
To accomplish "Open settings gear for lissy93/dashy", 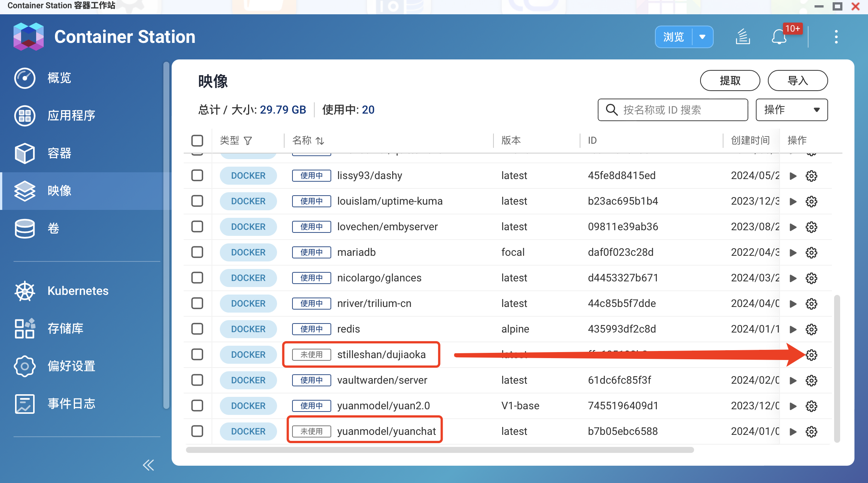I will pyautogui.click(x=812, y=176).
